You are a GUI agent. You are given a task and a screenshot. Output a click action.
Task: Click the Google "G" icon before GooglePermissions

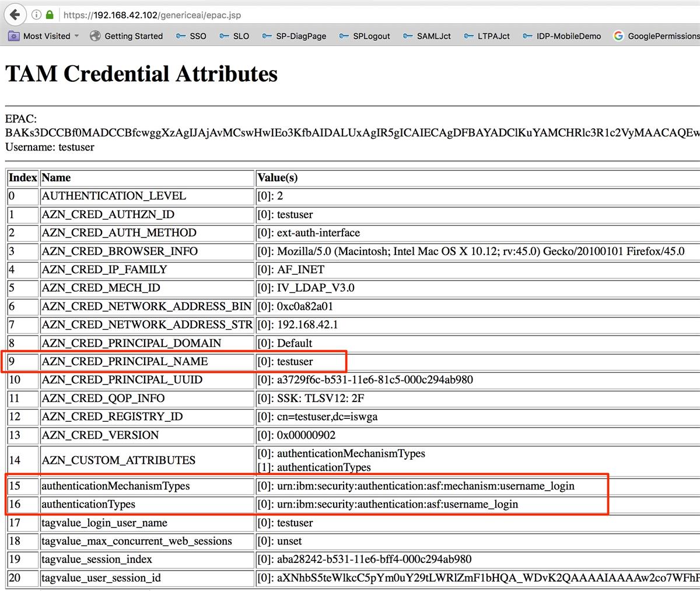pos(618,36)
